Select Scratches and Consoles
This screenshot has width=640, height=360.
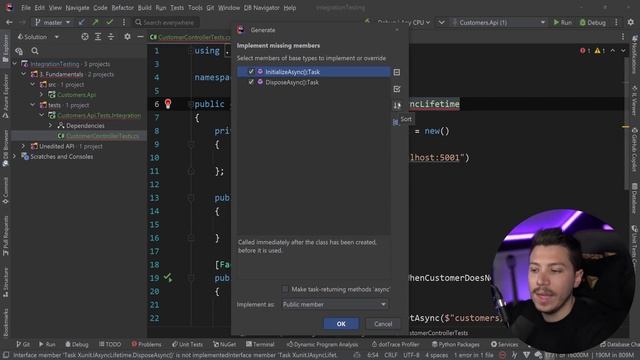61,157
